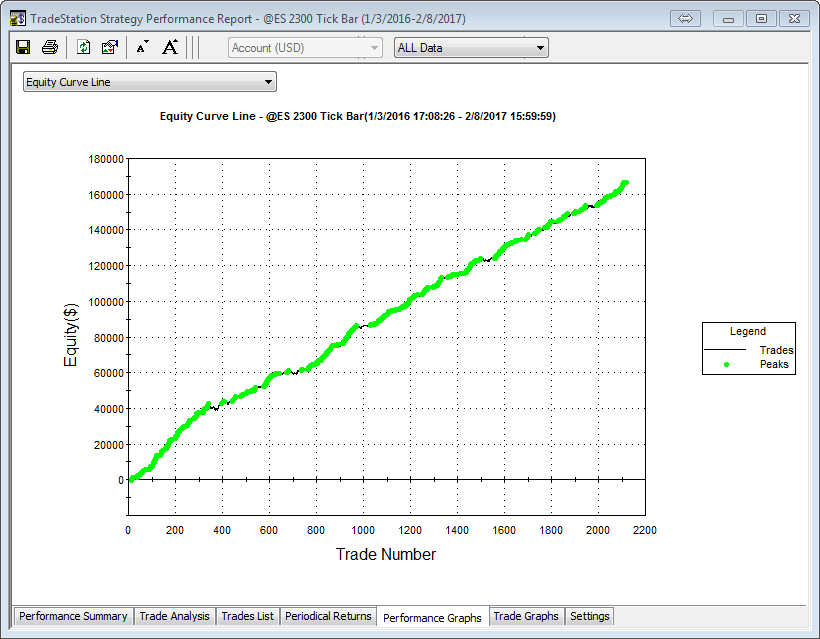
Task: Switch to the Performance Summary tab
Action: click(73, 616)
